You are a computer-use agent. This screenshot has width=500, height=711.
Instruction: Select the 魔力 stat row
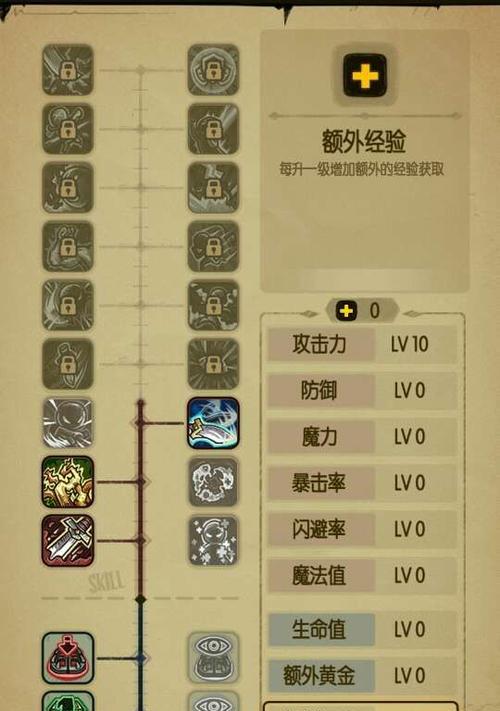click(x=362, y=437)
